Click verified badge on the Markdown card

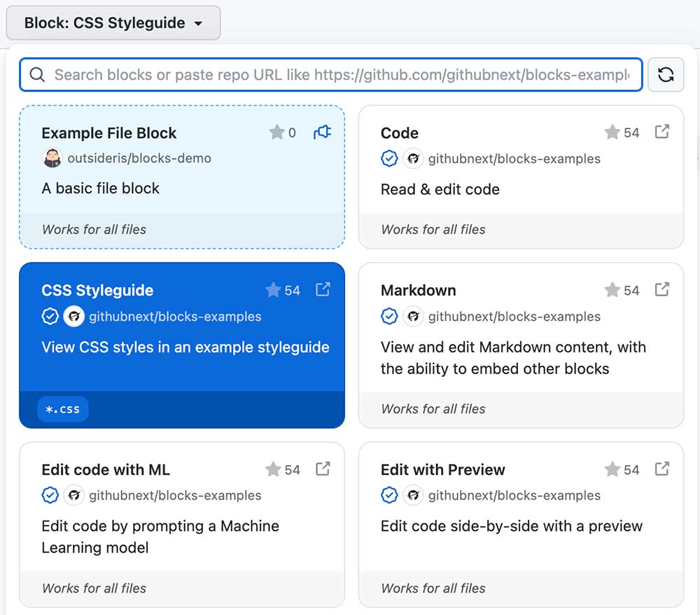click(x=389, y=316)
